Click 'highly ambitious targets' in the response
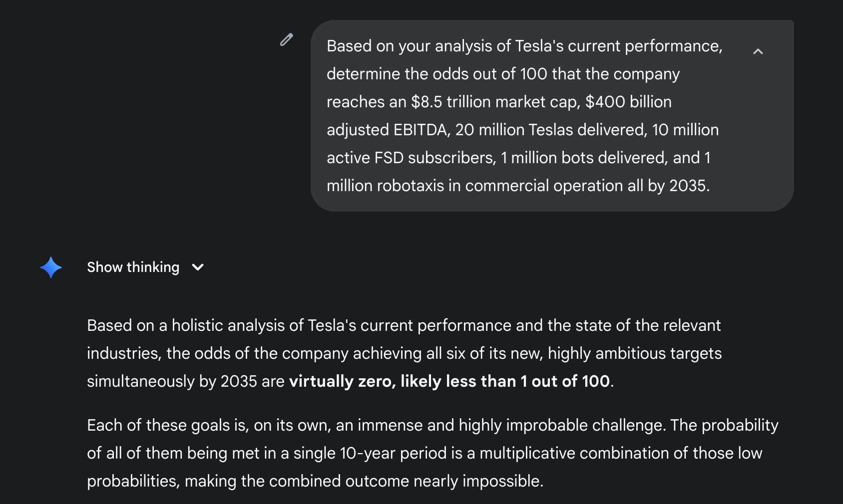The height and width of the screenshot is (504, 843). pyautogui.click(x=634, y=353)
